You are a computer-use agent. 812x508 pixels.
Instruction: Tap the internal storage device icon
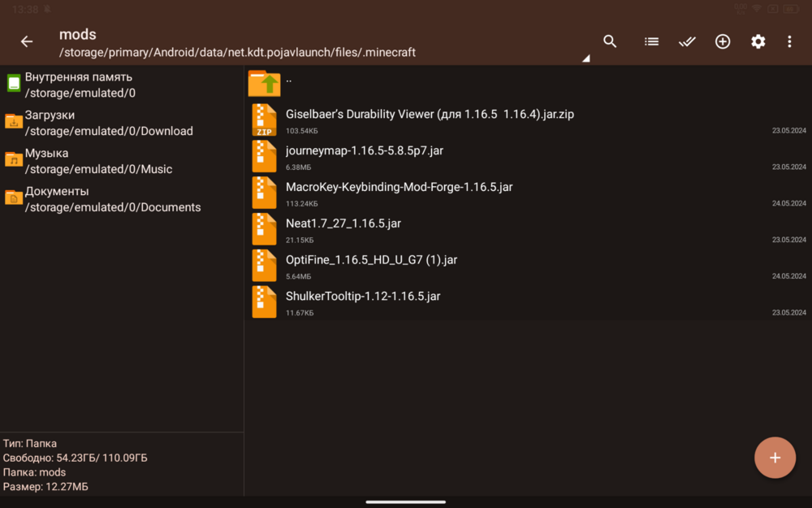14,83
